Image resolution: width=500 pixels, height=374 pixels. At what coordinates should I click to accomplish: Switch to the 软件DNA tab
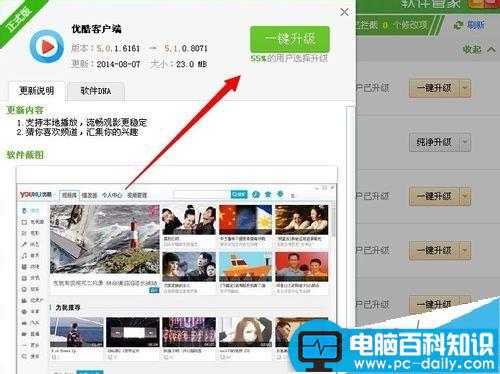coord(96,91)
